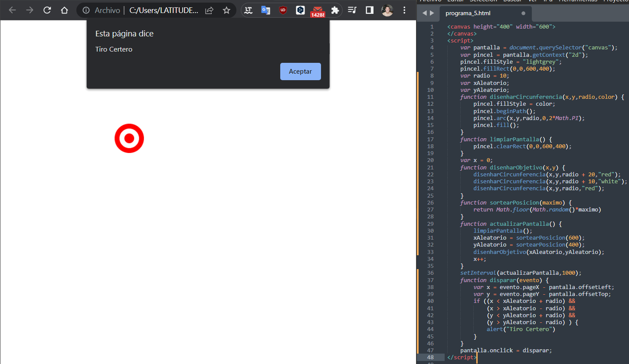The image size is (629, 364).
Task: Open Chrome's three-dot menu
Action: point(404,10)
